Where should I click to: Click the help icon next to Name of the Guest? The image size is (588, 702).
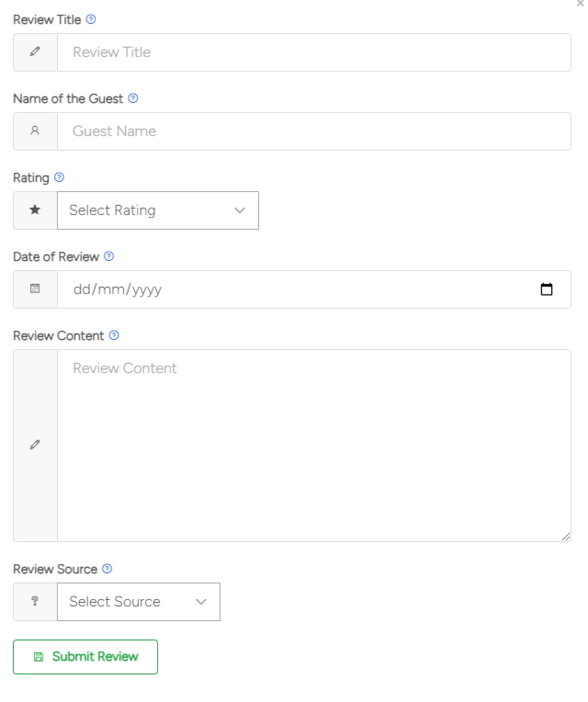133,98
